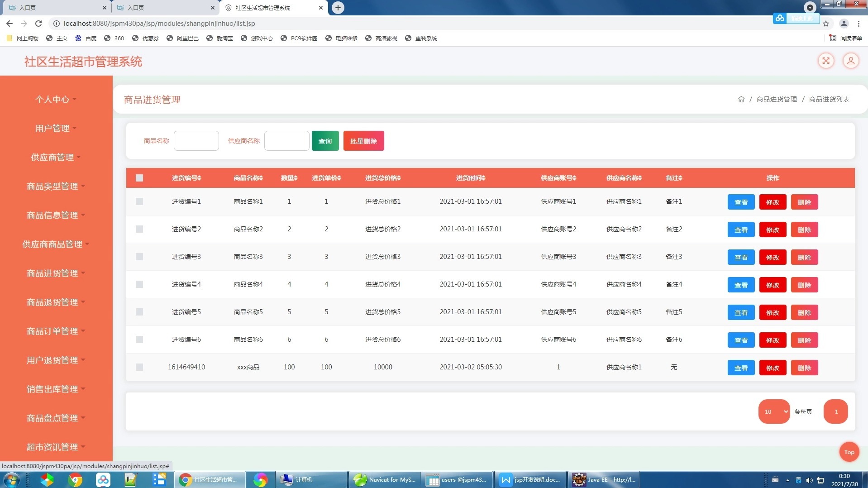Expand 商品类型管理 sidebar menu
This screenshot has width=868, height=488.
(x=56, y=186)
